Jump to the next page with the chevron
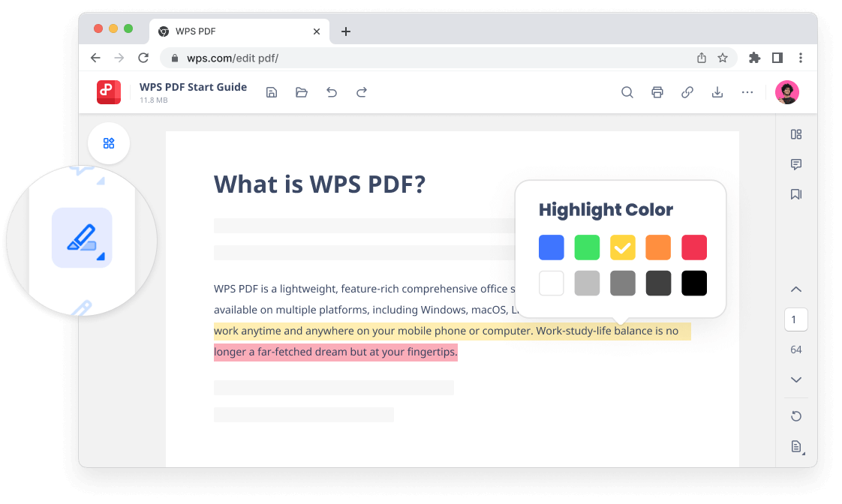This screenshot has height=504, width=842. click(x=795, y=379)
